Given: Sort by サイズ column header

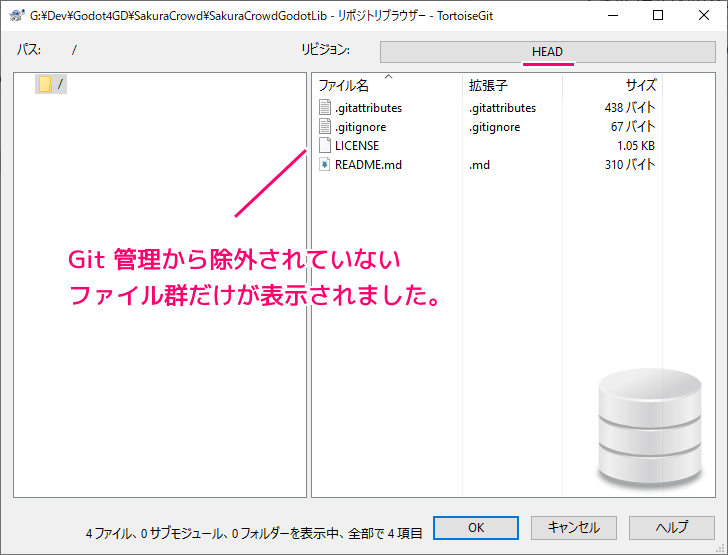Looking at the screenshot, I should (640, 86).
